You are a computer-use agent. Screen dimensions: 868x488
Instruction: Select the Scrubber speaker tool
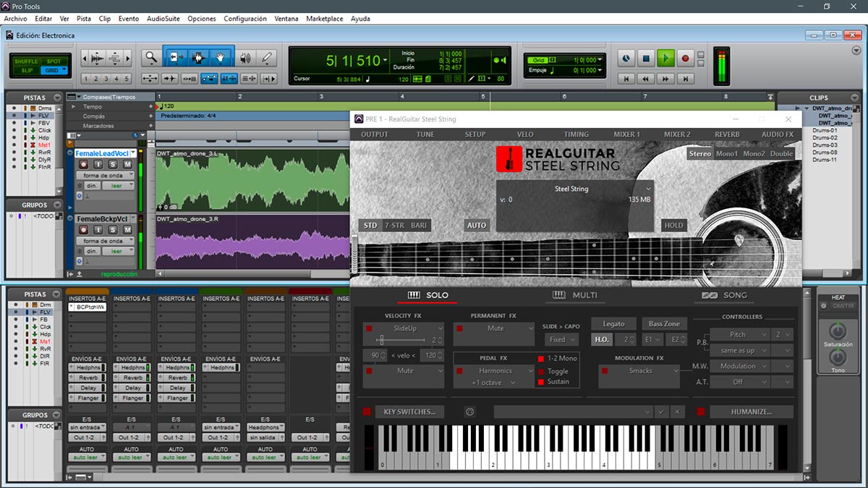point(245,58)
